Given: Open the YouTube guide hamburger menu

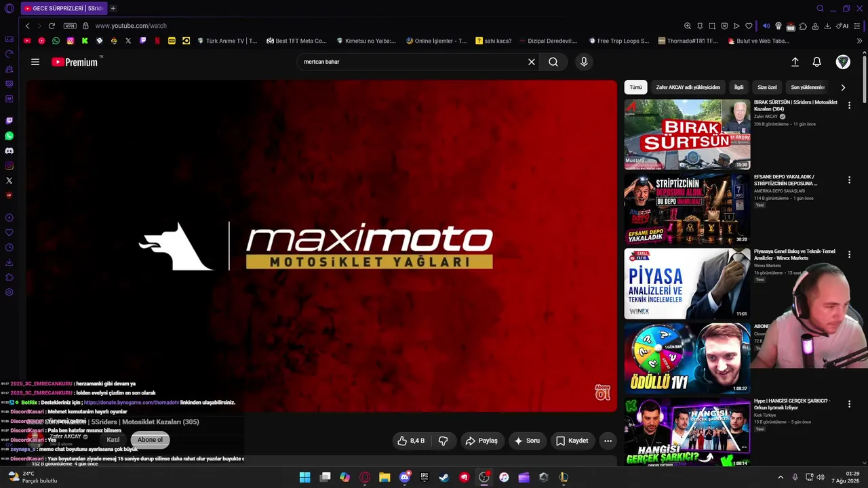Looking at the screenshot, I should point(35,62).
